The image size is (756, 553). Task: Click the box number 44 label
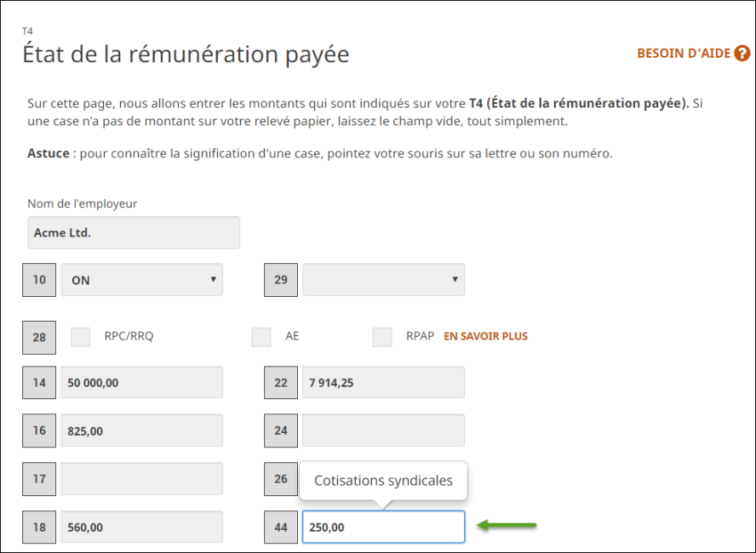point(281,527)
